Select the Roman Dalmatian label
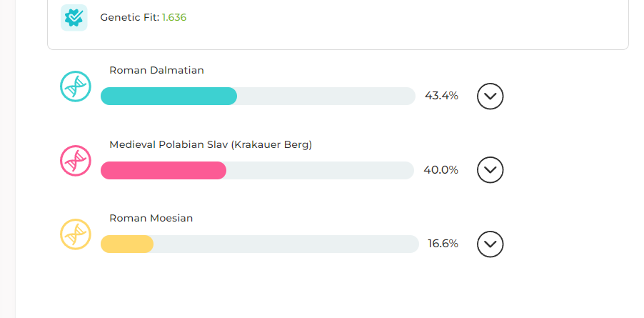This screenshot has width=644, height=318. coord(156,70)
